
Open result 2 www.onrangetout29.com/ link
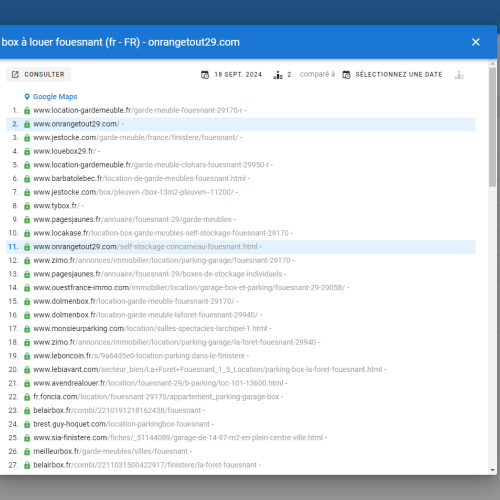pos(76,124)
